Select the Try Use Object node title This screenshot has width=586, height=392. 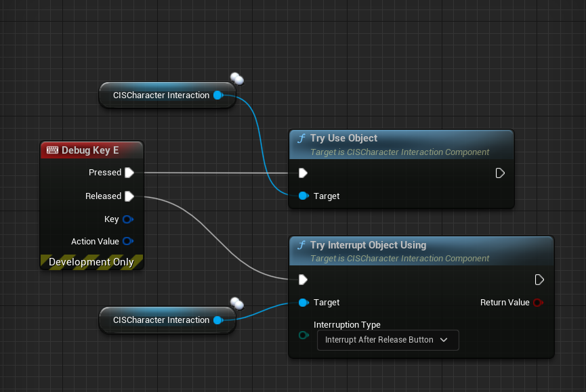coord(343,138)
